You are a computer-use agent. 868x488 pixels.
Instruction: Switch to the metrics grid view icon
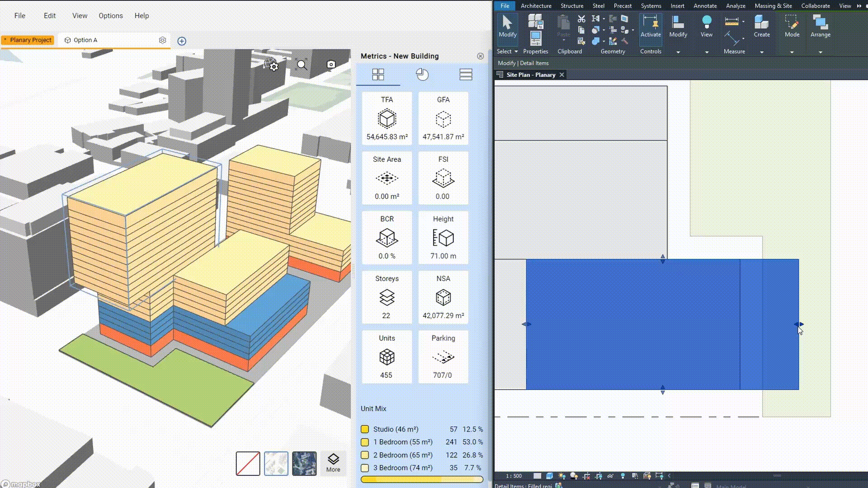378,75
